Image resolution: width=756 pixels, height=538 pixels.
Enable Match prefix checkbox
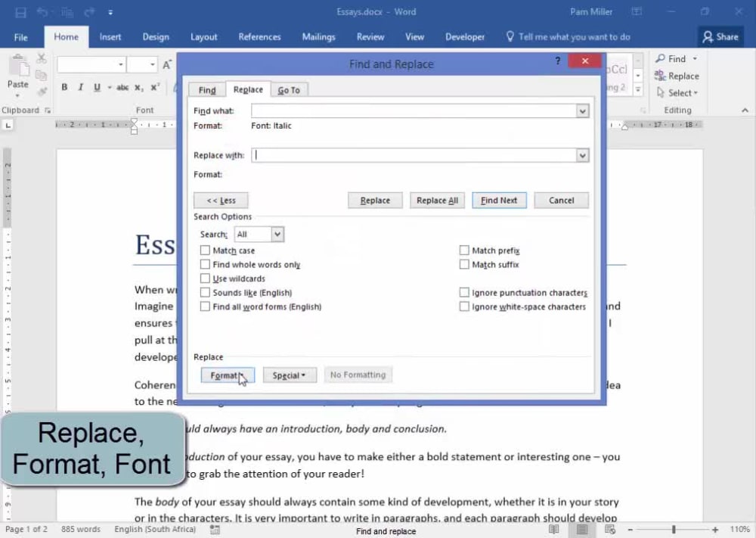tap(464, 250)
